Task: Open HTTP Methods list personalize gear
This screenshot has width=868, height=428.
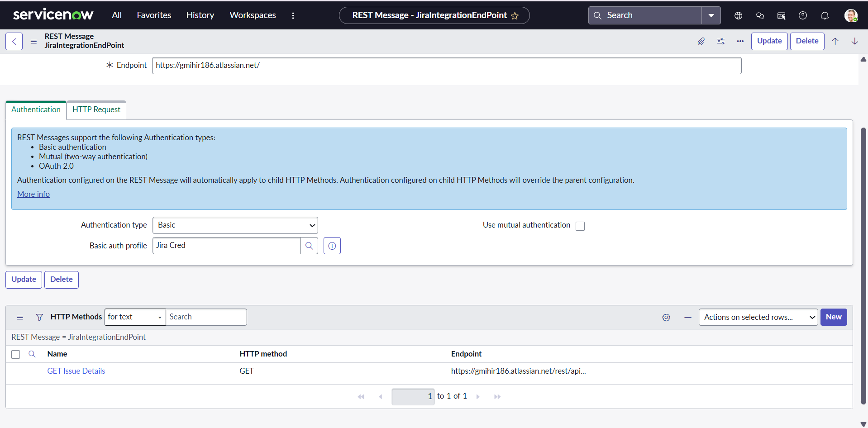Action: pos(666,318)
